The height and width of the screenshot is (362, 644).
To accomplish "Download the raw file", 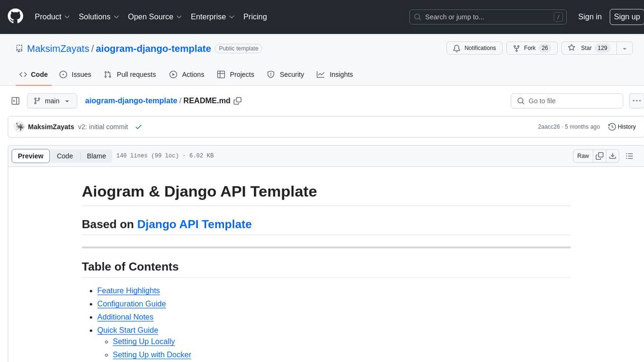I will (x=613, y=156).
